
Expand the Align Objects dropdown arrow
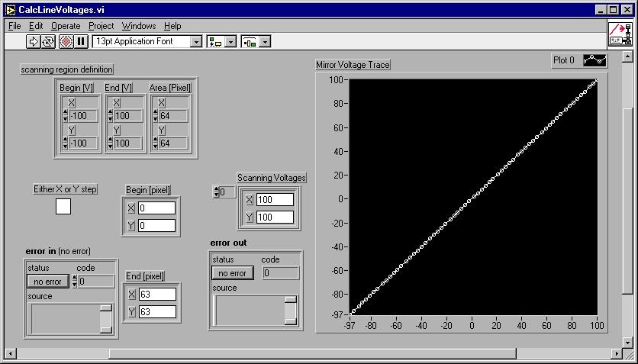[x=230, y=41]
